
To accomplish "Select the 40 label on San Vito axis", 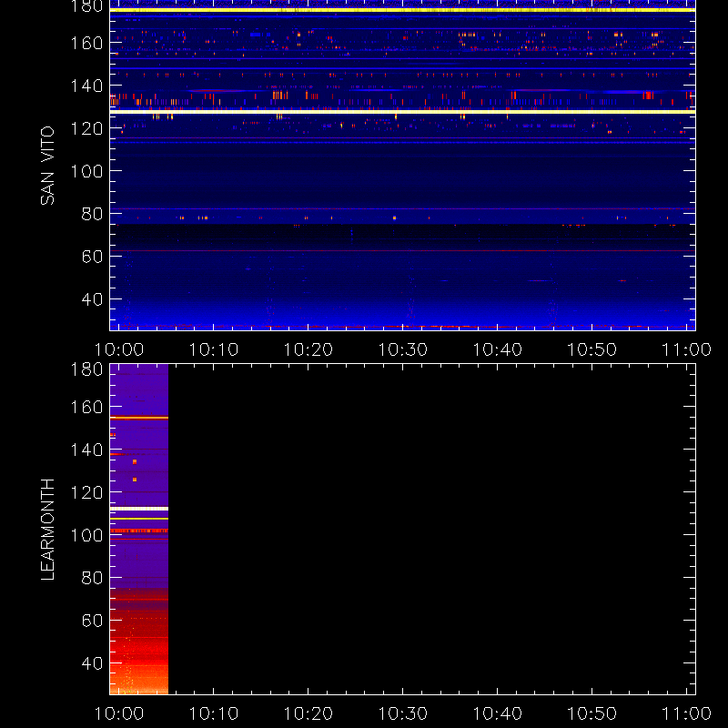I will click(93, 299).
